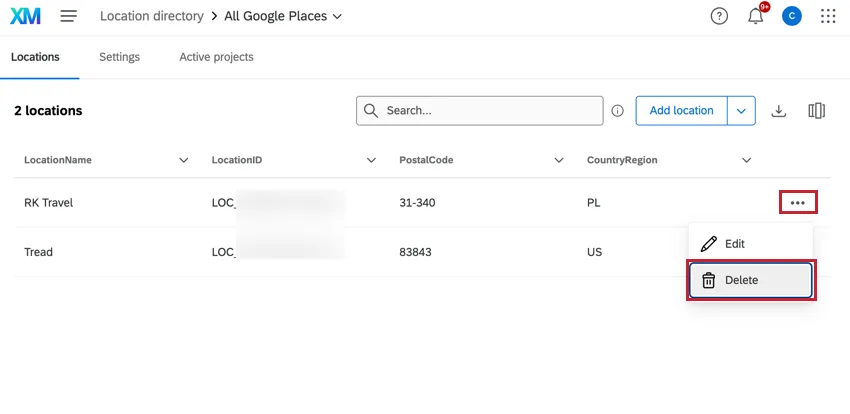Open RK Travel three-dot actions menu
Screen dimensions: 850x414
pos(798,202)
